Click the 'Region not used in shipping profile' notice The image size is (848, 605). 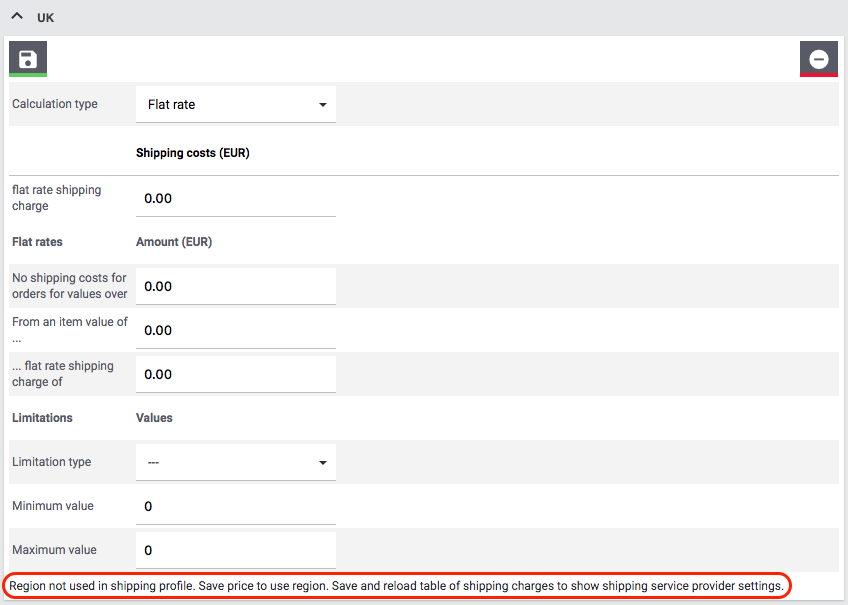(x=396, y=586)
